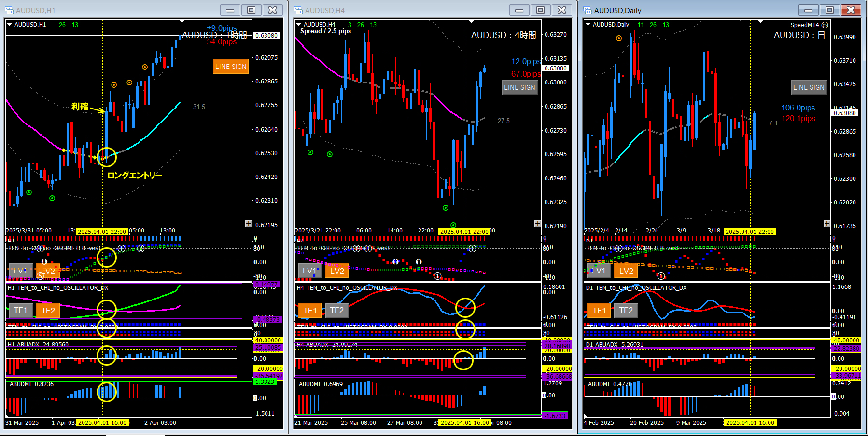Minimize the AUDUSD,H1 chart window
The width and height of the screenshot is (868, 436).
tap(230, 10)
